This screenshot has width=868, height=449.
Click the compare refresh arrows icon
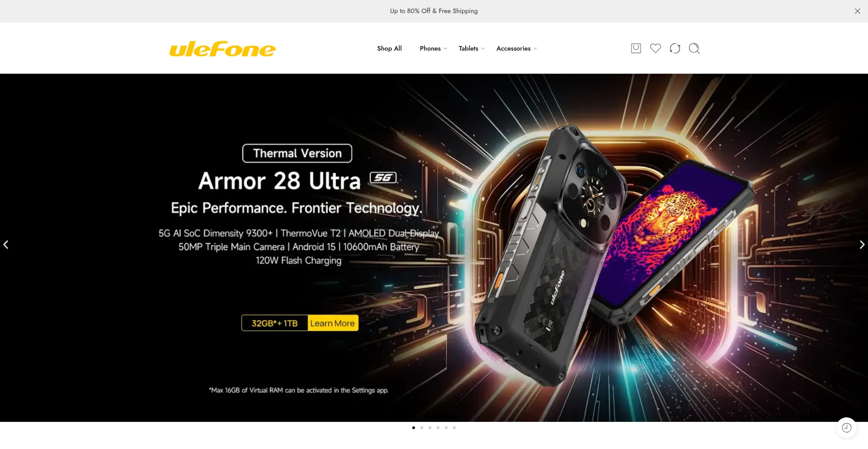coord(675,48)
